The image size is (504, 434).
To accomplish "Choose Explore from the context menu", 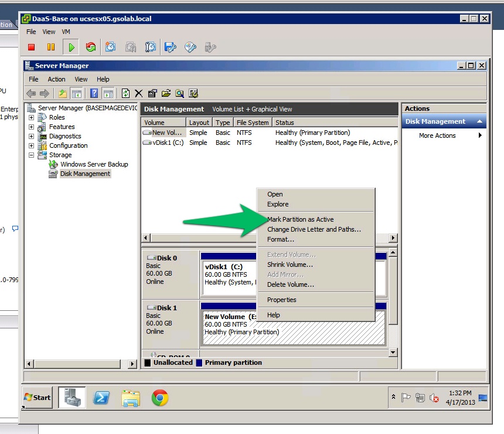I will click(x=316, y=204).
